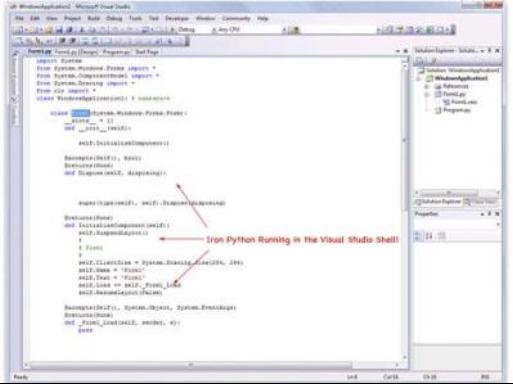Click the Find in Files toolbar icon
Viewport: 513px width, 384px height.
tap(295, 30)
